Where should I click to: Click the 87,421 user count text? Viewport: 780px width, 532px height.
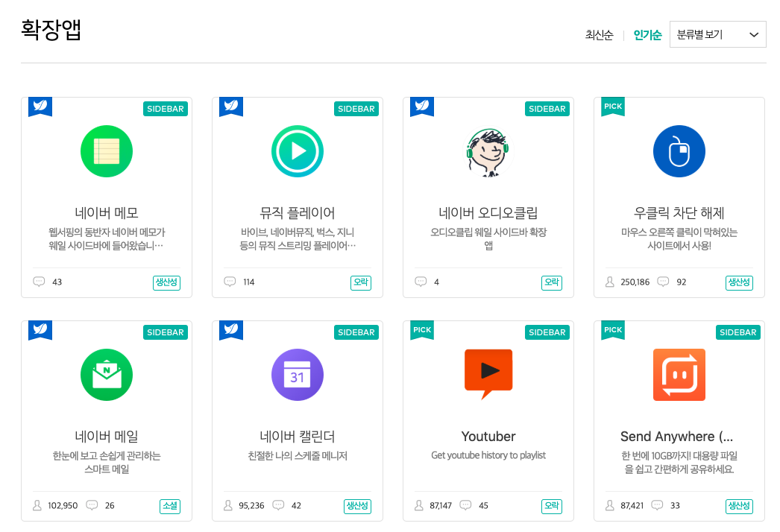pyautogui.click(x=632, y=506)
